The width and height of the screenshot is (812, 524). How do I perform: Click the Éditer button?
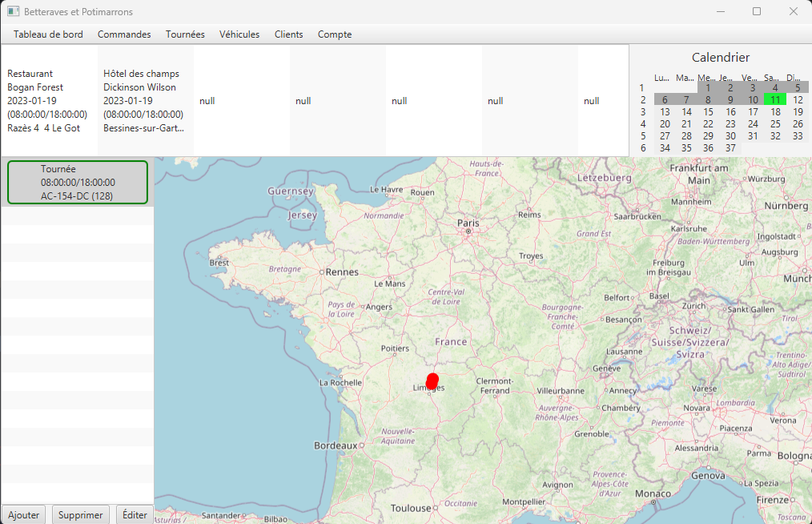(x=134, y=514)
